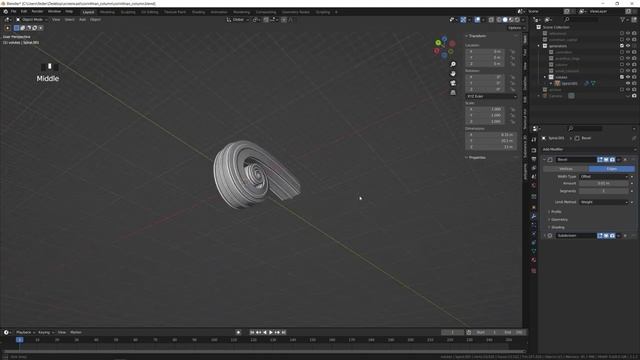Open the Width Type Offset dropdown
Image resolution: width=640 pixels, height=360 pixels.
[x=604, y=177]
